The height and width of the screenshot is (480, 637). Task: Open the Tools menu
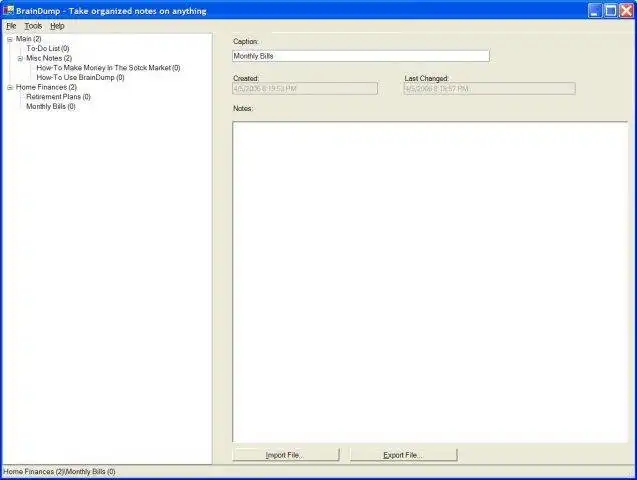click(x=33, y=26)
